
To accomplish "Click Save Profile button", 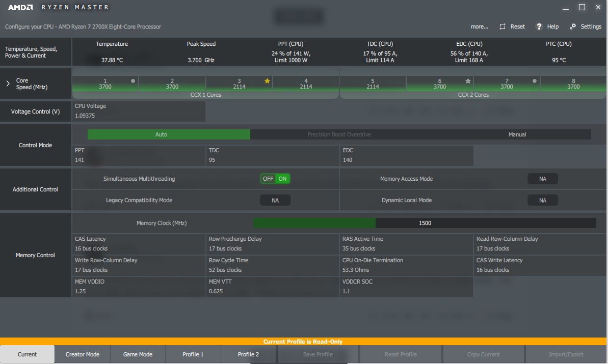I will tap(318, 354).
